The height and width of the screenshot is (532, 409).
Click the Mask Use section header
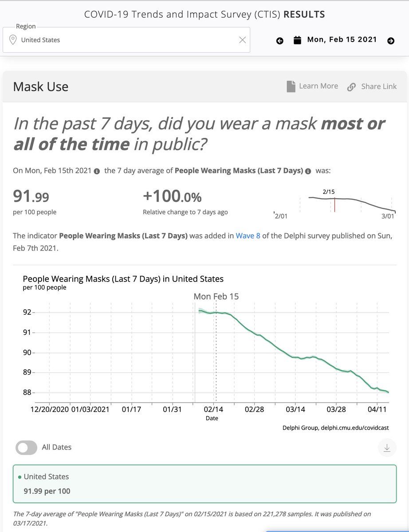pyautogui.click(x=41, y=86)
